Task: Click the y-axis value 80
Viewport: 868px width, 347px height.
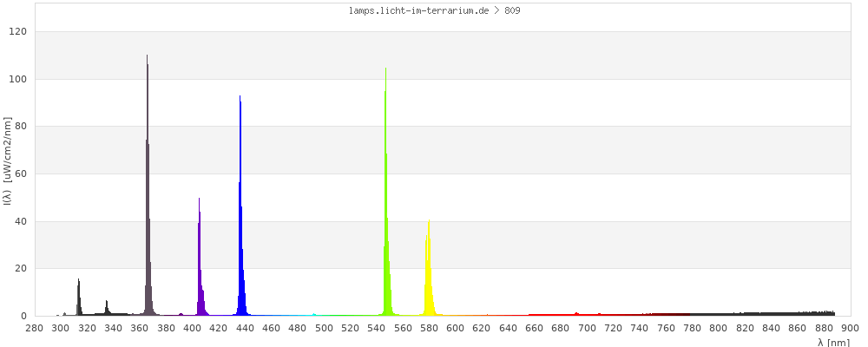Action: click(22, 127)
